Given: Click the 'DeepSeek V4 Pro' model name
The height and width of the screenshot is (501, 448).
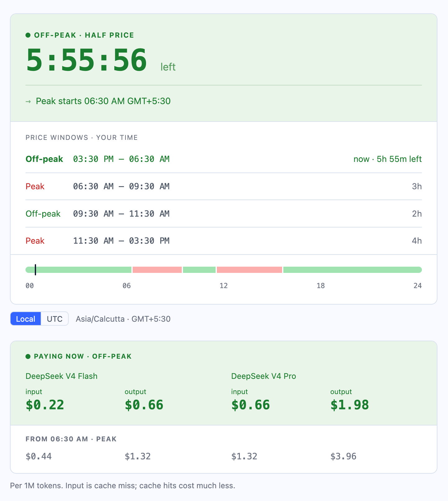Looking at the screenshot, I should coord(263,376).
